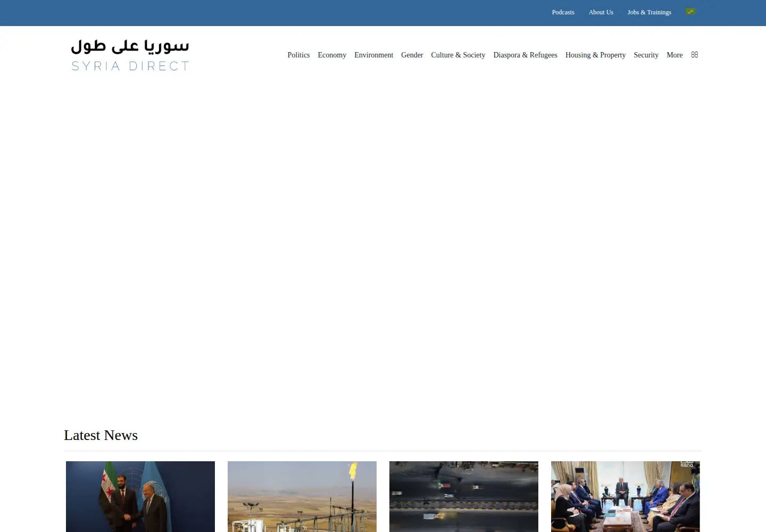Open the officials meeting room thumbnail article
766x532 pixels.
pos(626,496)
